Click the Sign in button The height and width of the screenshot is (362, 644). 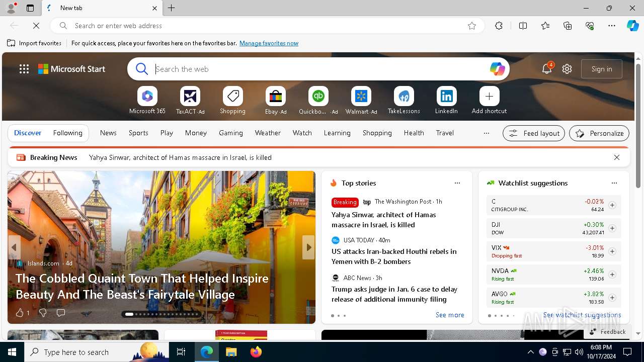602,69
